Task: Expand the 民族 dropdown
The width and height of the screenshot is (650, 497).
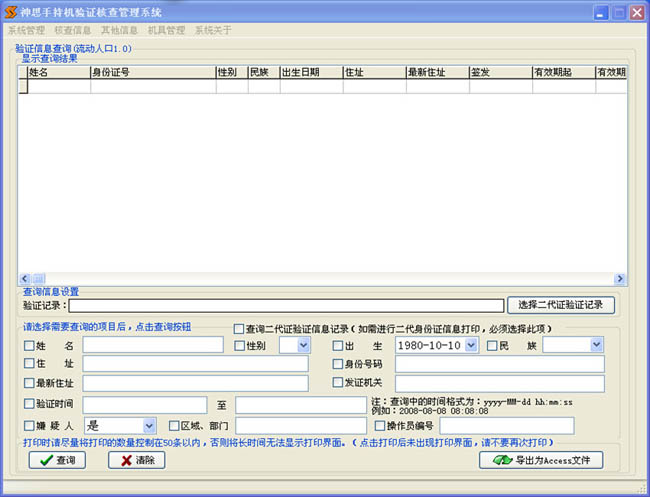Action: [596, 345]
